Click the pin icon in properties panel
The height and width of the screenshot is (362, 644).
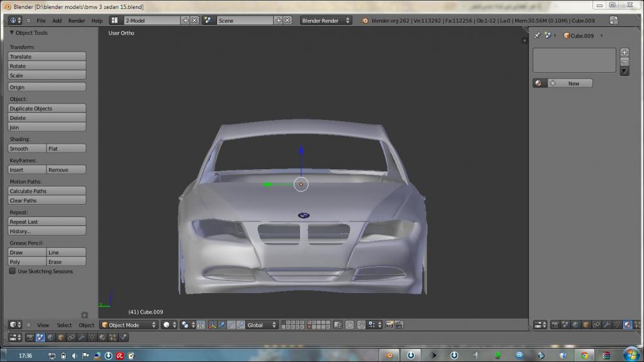tap(537, 35)
